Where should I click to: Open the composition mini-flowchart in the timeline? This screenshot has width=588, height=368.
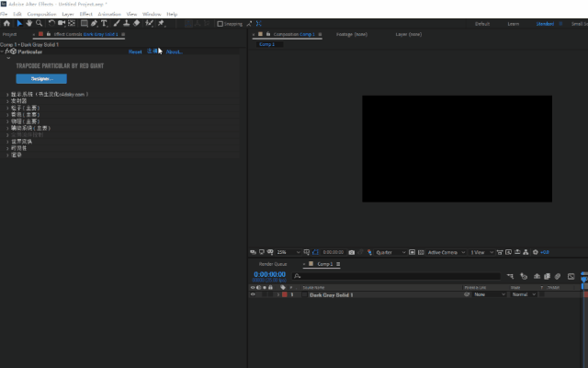pyautogui.click(x=510, y=276)
